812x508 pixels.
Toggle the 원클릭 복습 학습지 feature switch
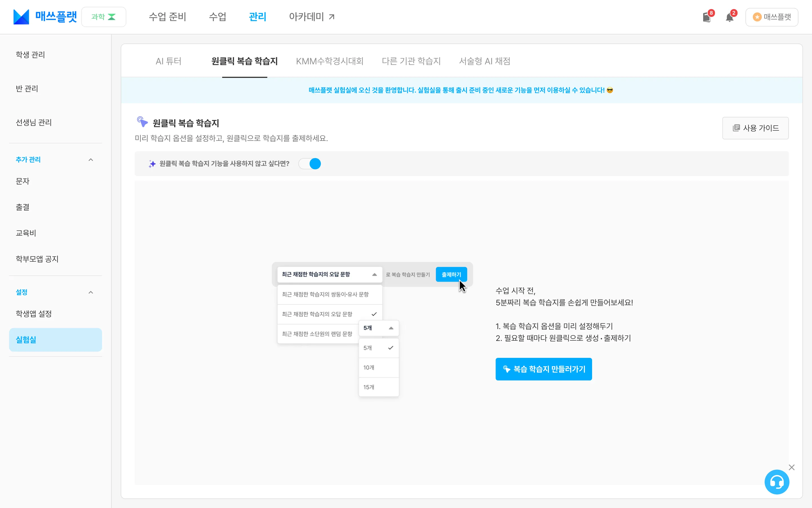coord(310,164)
